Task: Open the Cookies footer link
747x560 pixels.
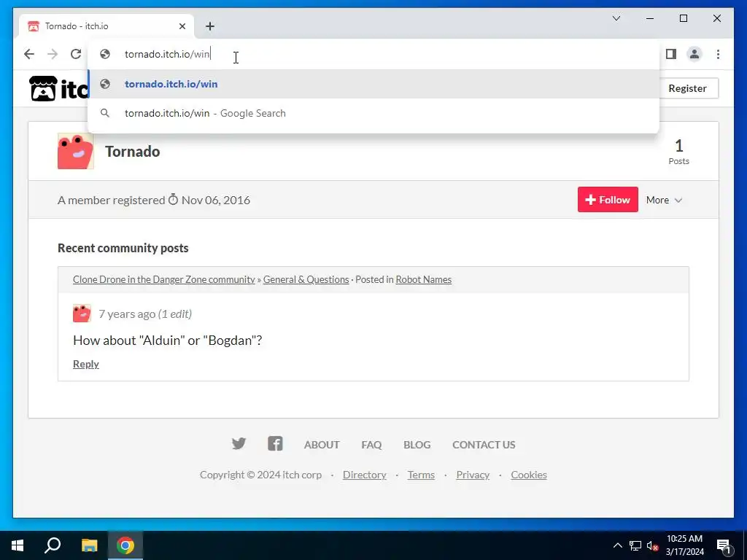Action: [x=529, y=475]
